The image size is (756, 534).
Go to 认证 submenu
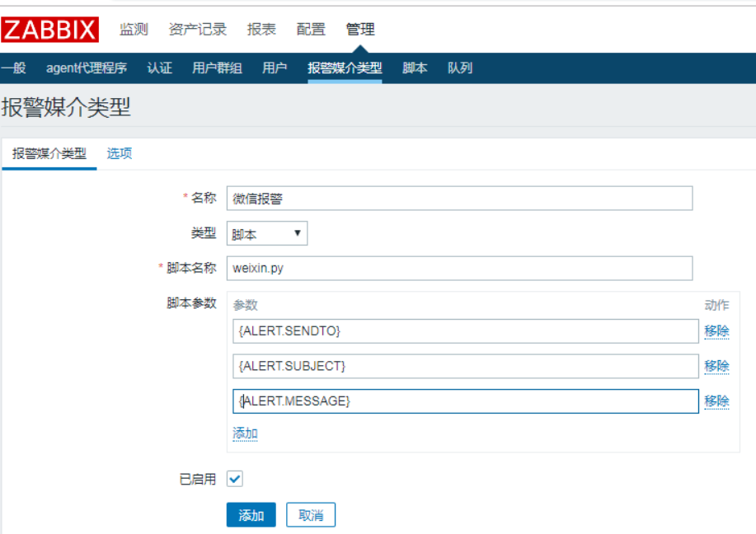[x=160, y=68]
